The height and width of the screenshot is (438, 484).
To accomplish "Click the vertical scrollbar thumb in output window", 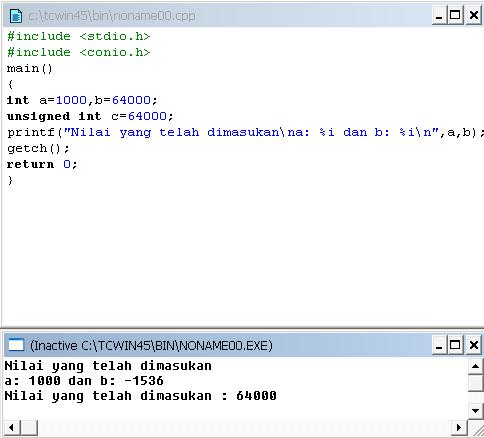I will point(476,383).
